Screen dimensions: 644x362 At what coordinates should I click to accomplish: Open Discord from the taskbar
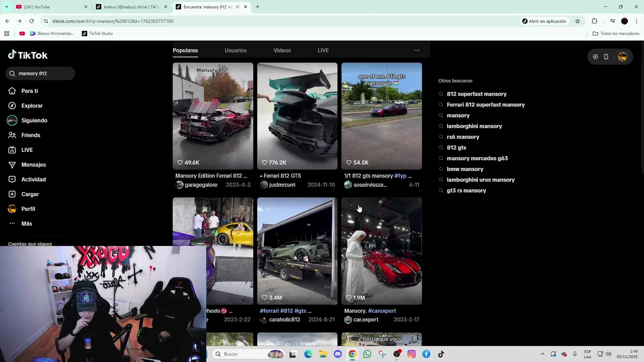pyautogui.click(x=338, y=354)
